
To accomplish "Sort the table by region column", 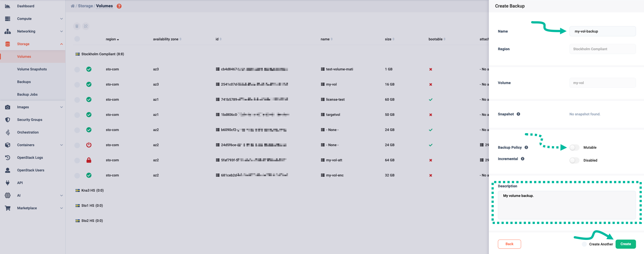I will (112, 39).
